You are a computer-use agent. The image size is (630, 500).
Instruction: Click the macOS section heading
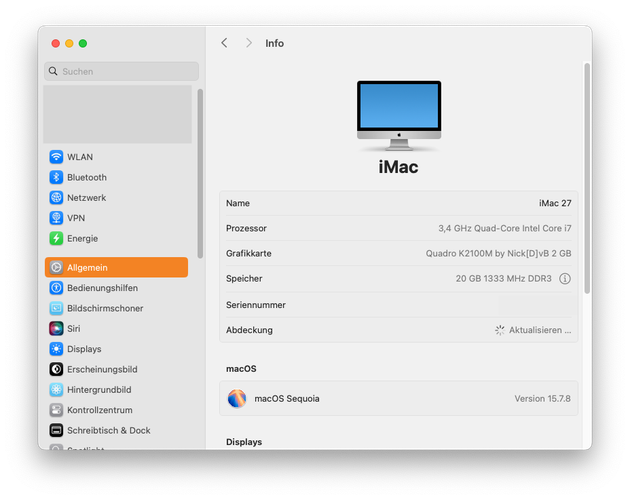[241, 369]
